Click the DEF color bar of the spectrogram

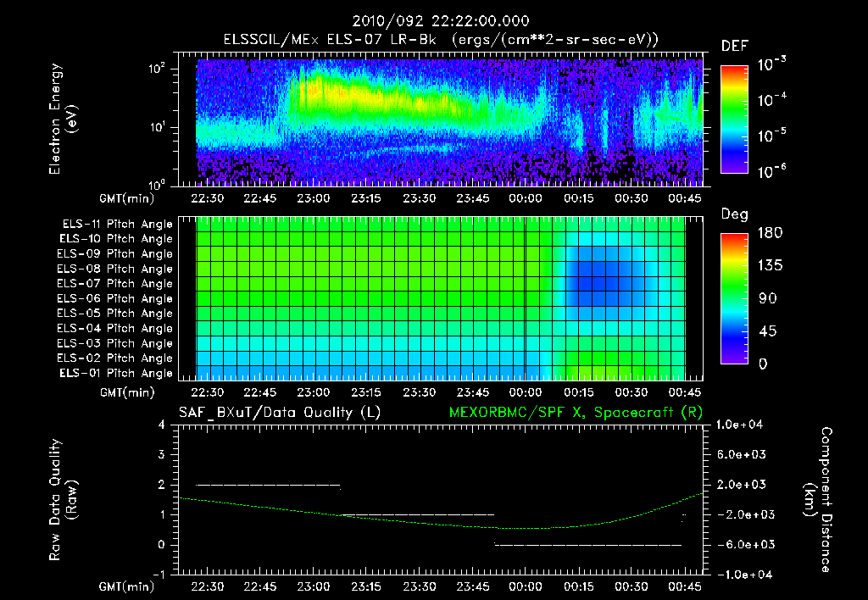click(734, 119)
